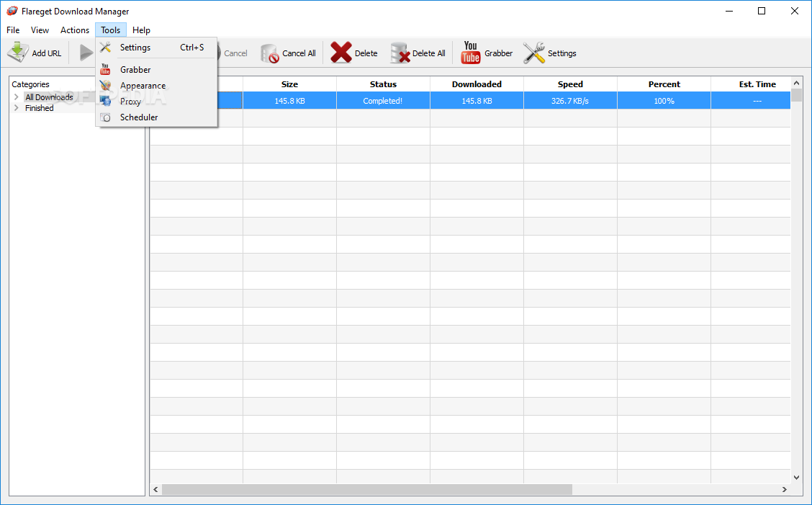Click the 145.8 KB Downloaded cell
This screenshot has width=812, height=505.
[x=477, y=101]
